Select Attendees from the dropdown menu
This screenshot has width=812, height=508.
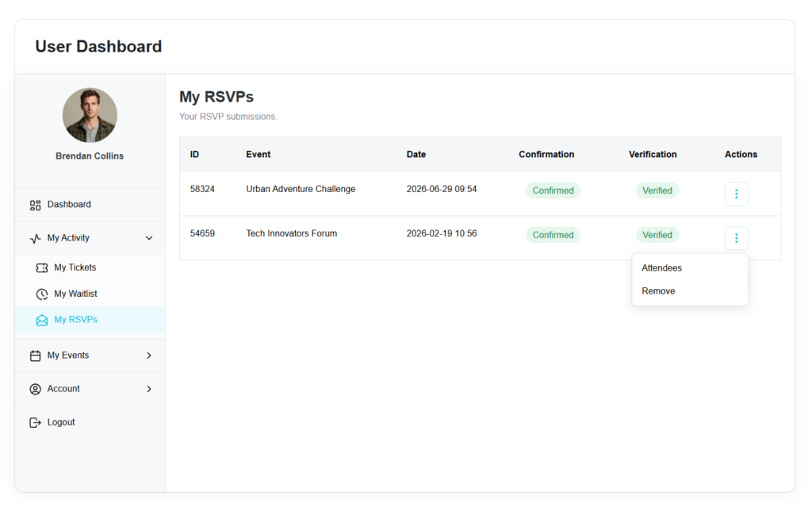click(689, 268)
